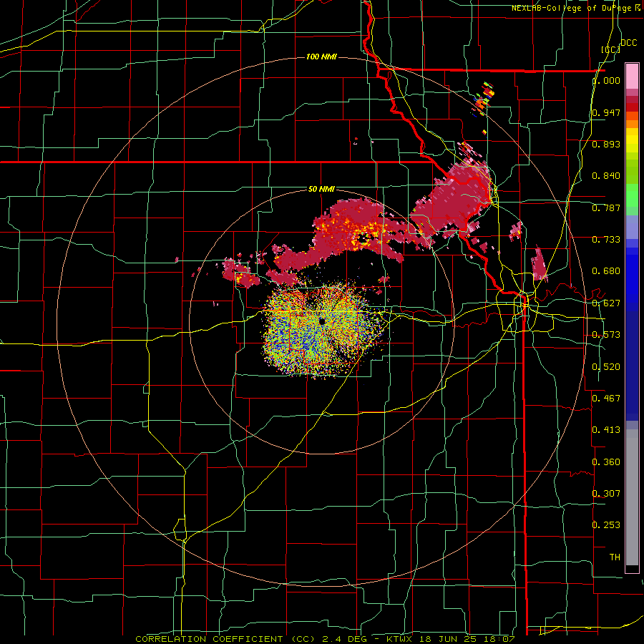Pick the bright green swatch in the color bar

[x=632, y=195]
